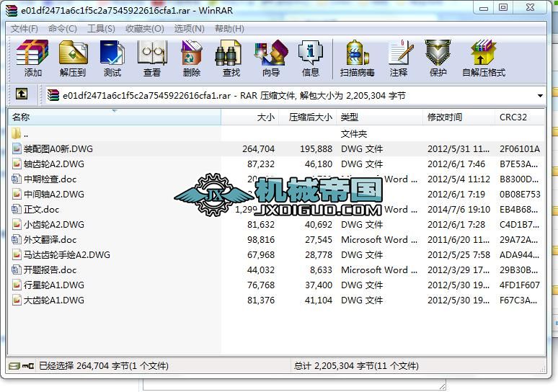The image size is (558, 392).
Task: Click date 2014/7/6 19:10
Action: click(459, 209)
